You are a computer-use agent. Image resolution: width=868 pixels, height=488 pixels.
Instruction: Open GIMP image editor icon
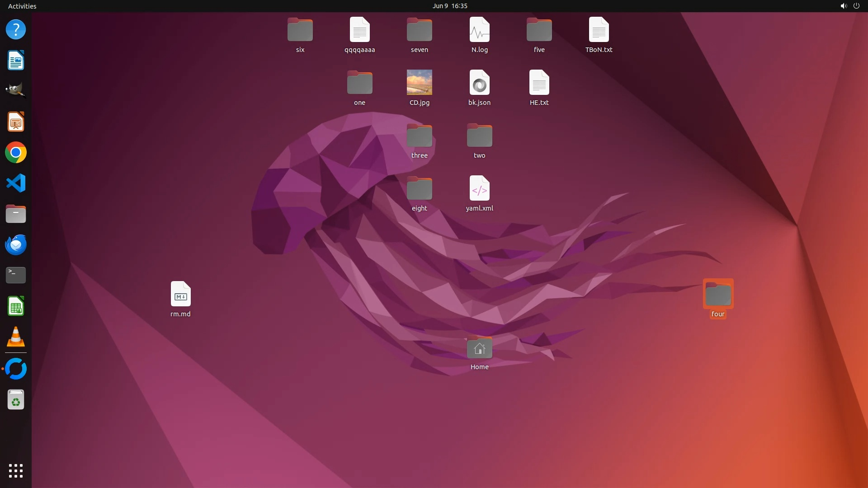pyautogui.click(x=16, y=90)
